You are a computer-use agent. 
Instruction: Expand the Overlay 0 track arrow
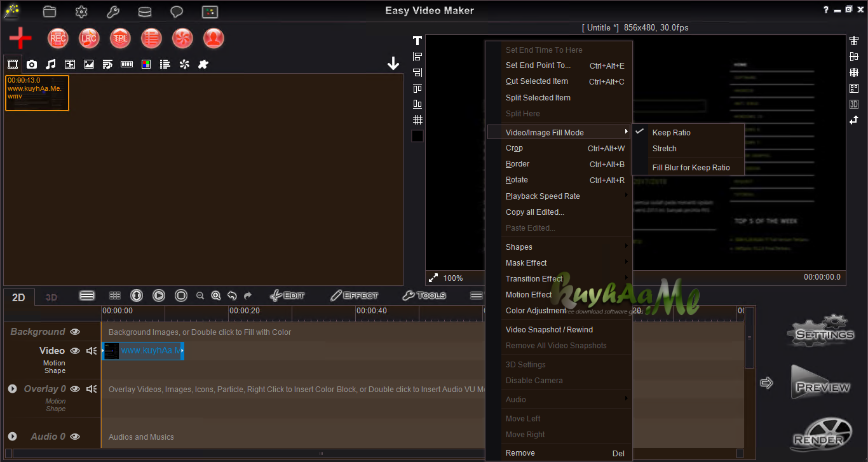[x=12, y=388]
